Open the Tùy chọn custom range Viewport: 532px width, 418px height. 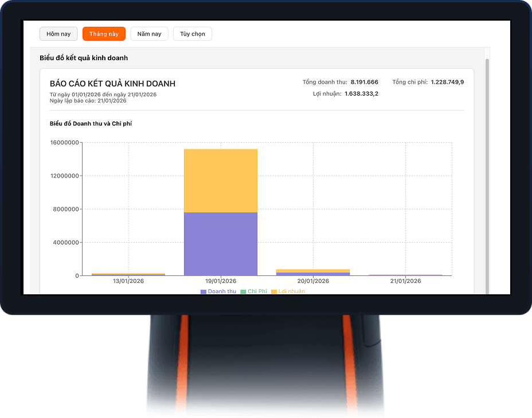click(x=193, y=34)
